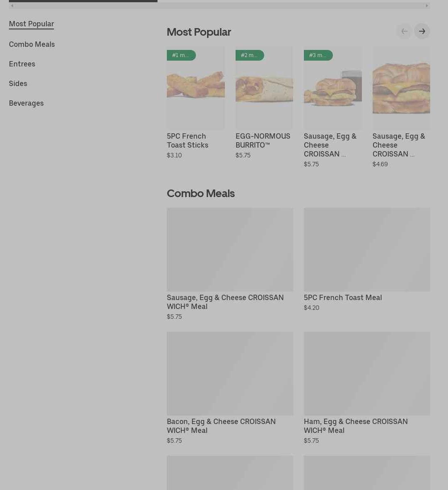Select Bacon, Egg & Cheese CROISSAN'WICH Meal

pyautogui.click(x=221, y=425)
